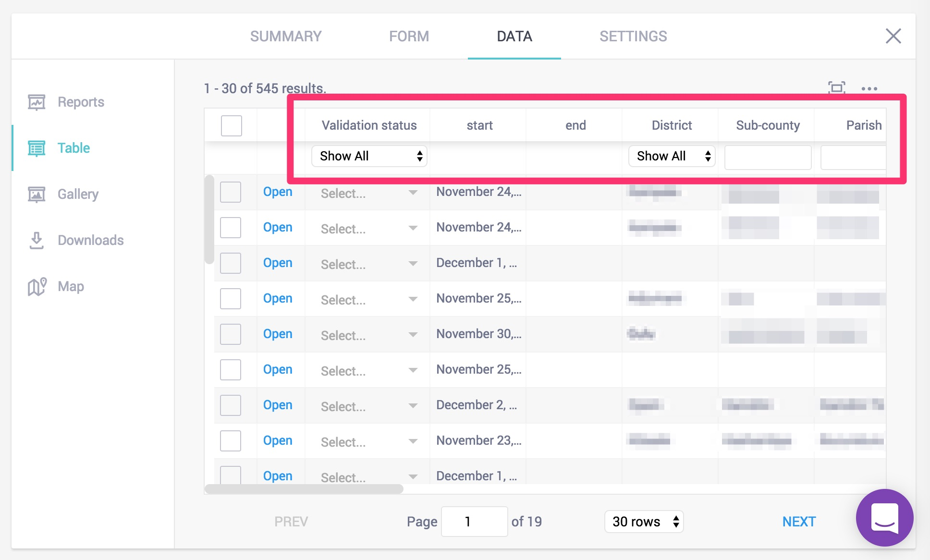Toggle fullscreen table view icon
Viewport: 930px width, 560px height.
[836, 88]
